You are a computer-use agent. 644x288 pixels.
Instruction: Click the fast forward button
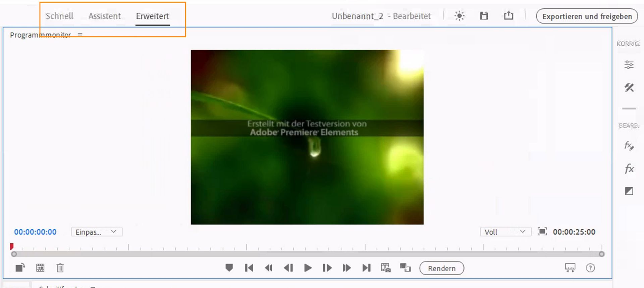point(347,268)
